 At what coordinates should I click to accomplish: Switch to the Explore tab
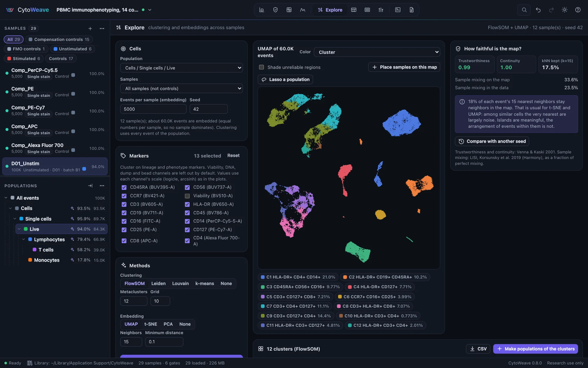coord(330,10)
